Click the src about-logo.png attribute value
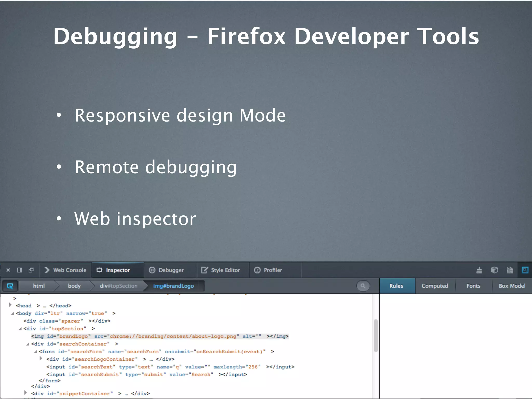 [173, 336]
